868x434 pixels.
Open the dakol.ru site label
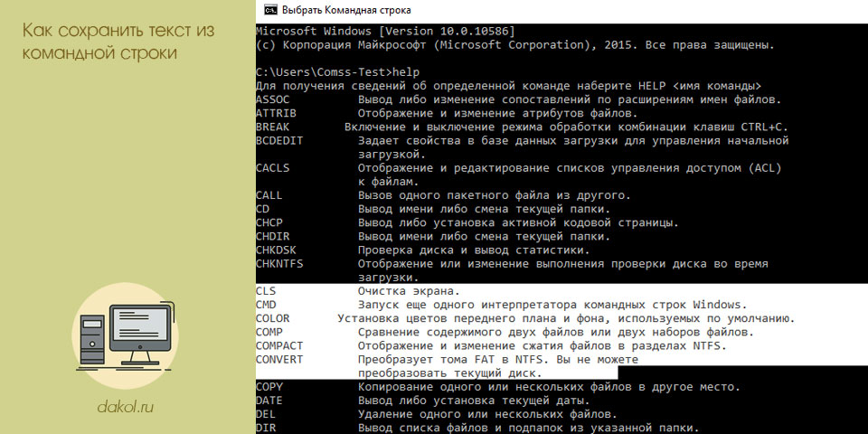(x=125, y=408)
